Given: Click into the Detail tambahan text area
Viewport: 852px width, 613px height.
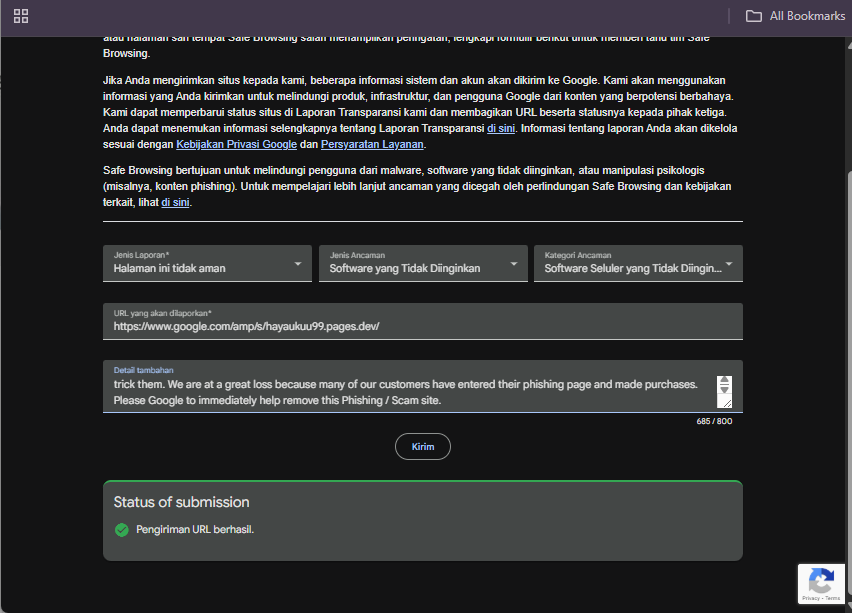Looking at the screenshot, I should (x=423, y=386).
